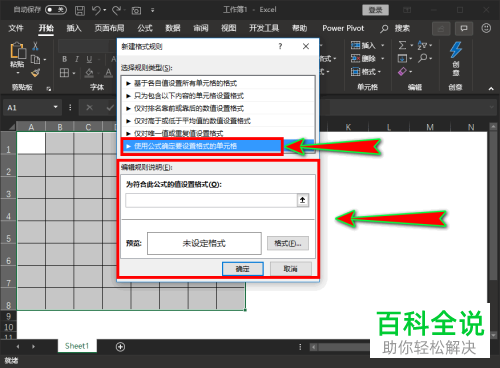
Task: Switch to the 数据 ribbon tab
Action: (173, 28)
